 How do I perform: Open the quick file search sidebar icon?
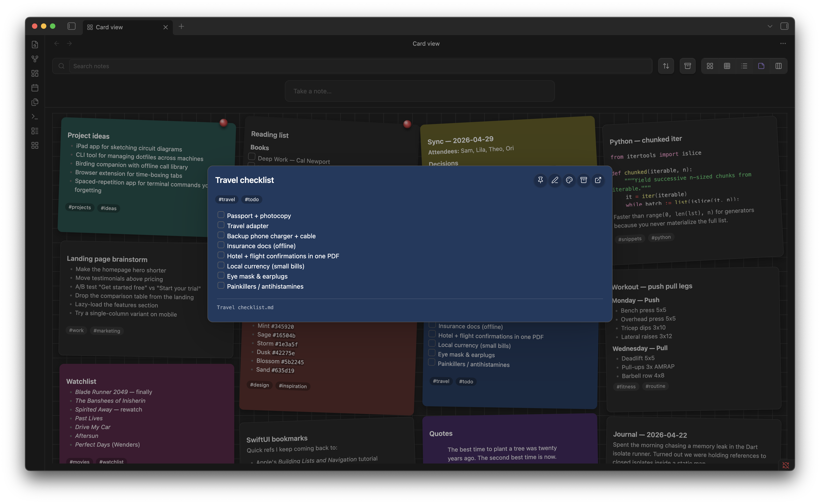(x=35, y=44)
